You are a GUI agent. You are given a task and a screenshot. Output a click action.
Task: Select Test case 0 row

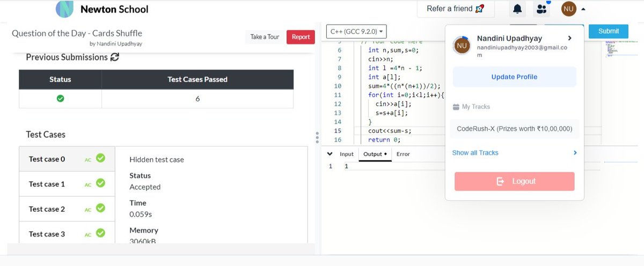pos(67,159)
